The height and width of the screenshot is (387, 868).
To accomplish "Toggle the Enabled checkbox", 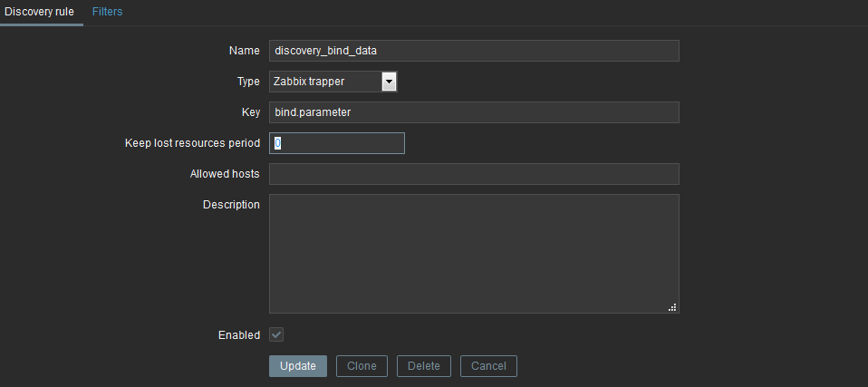I will click(x=276, y=334).
